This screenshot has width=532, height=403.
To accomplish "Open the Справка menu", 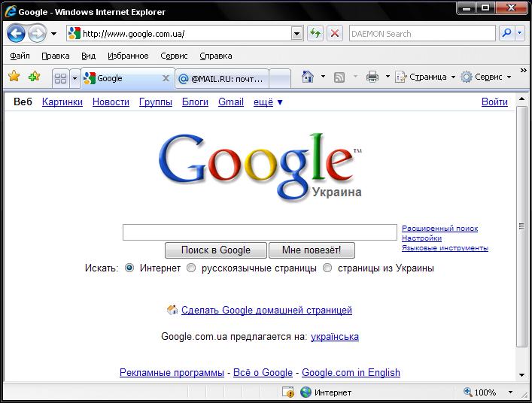I will click(x=216, y=56).
